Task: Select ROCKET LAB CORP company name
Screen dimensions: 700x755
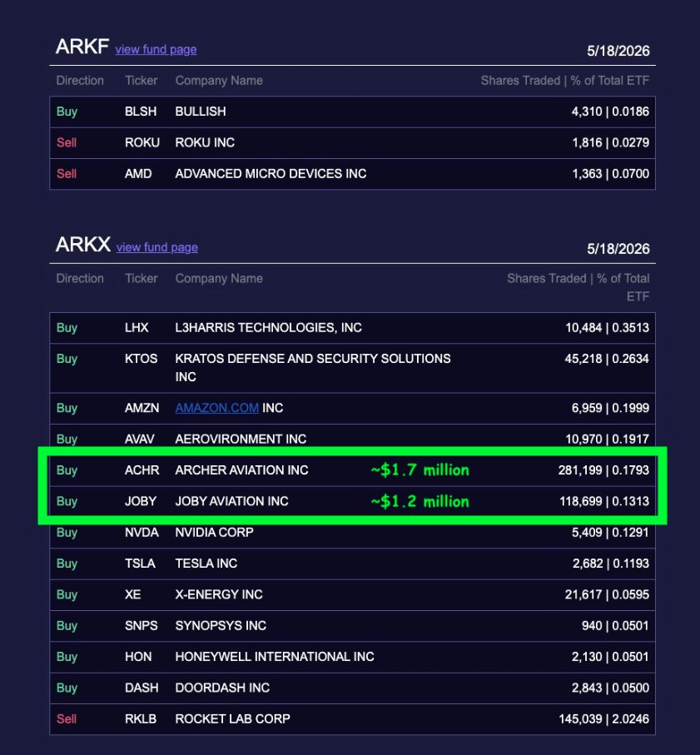Action: 232,719
